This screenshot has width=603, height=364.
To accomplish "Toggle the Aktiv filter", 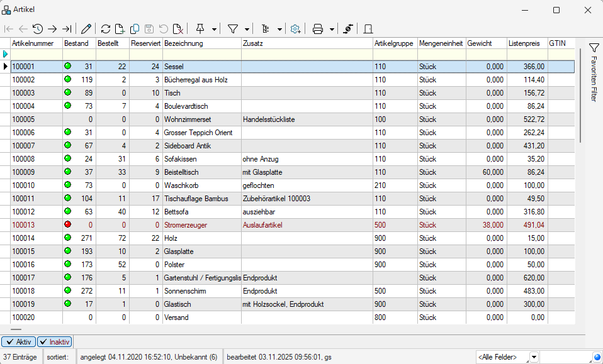I will pyautogui.click(x=18, y=341).
